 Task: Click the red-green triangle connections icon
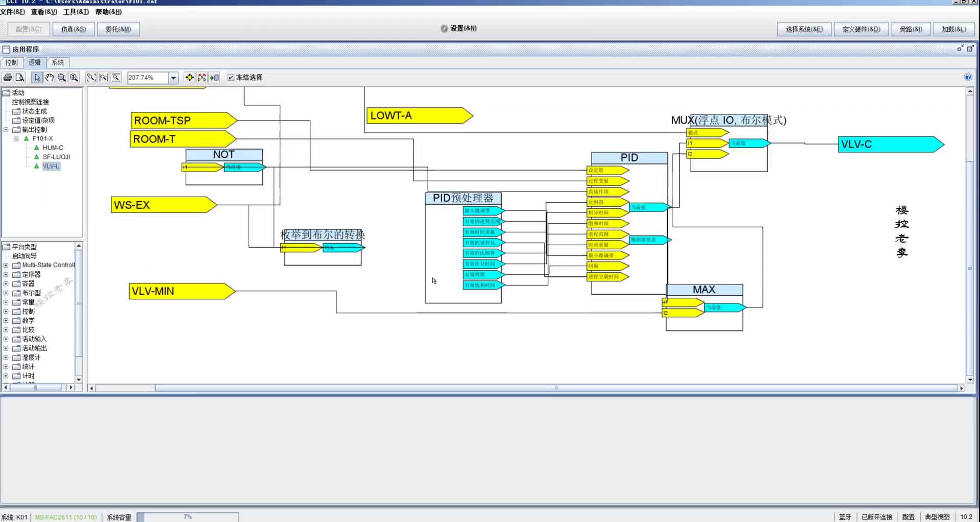tap(202, 78)
